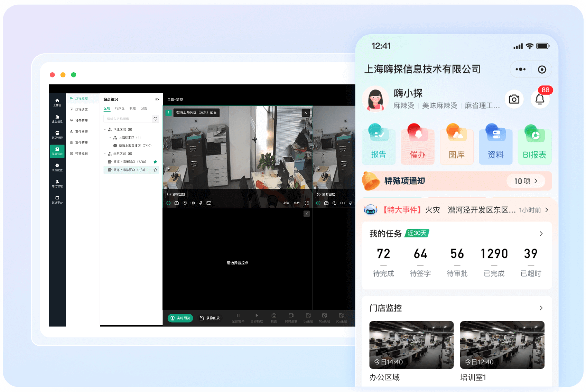This screenshot has width=586, height=392.
Task: Click the 录像回放 button
Action: [x=210, y=318]
